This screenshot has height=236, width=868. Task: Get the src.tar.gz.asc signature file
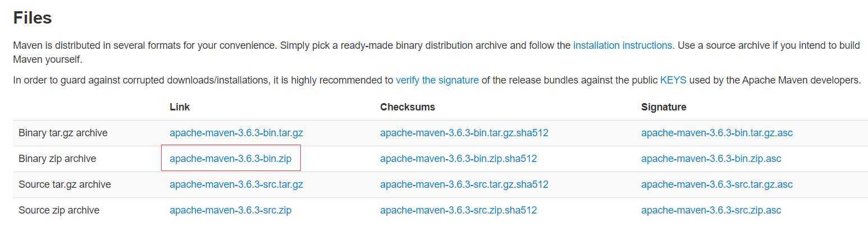click(x=716, y=184)
